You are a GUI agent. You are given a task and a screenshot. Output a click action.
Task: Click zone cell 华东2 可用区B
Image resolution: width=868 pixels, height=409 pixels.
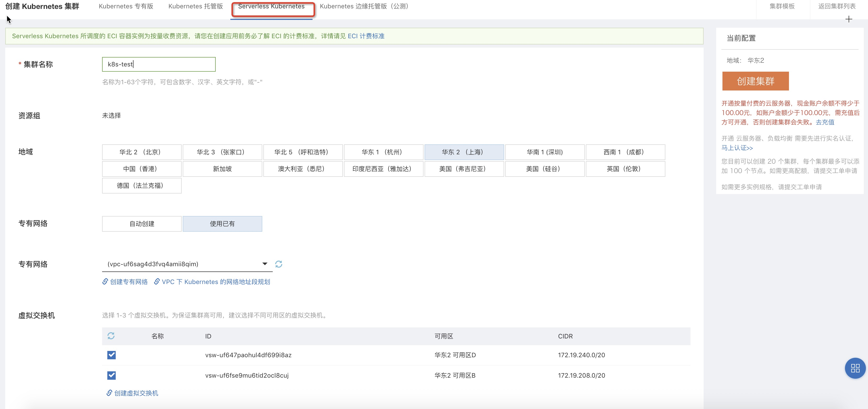[455, 375]
